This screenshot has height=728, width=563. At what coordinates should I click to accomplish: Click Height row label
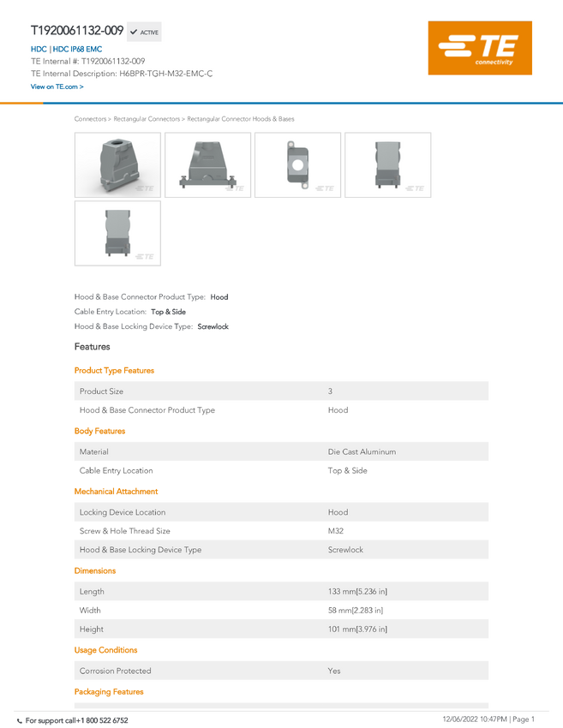click(92, 630)
